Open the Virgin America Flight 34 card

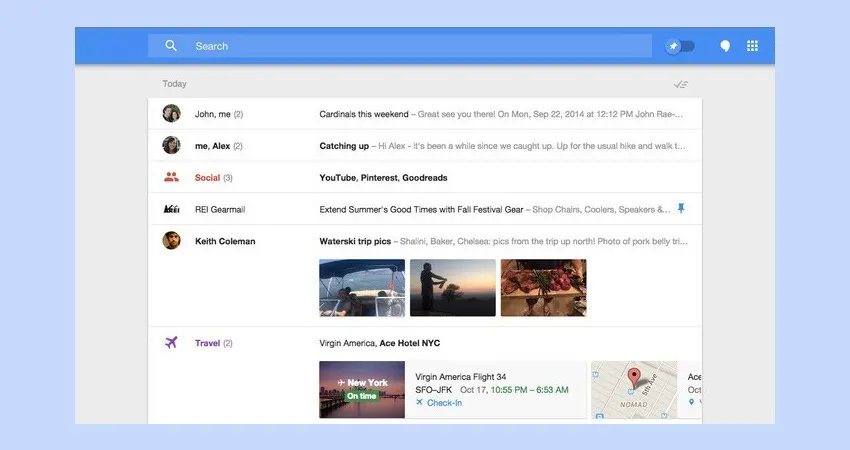[453, 389]
